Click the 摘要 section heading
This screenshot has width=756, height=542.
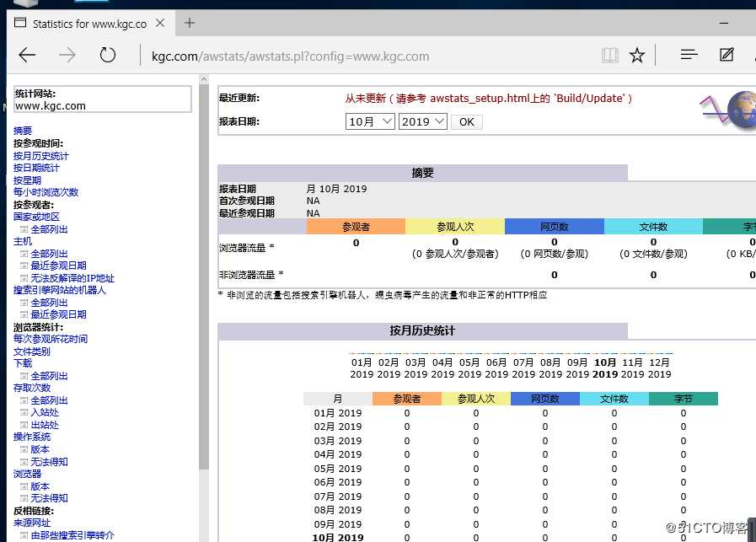[422, 173]
